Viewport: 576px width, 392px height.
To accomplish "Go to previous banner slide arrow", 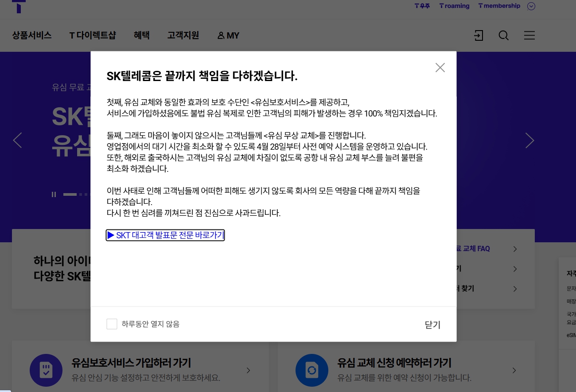I will (x=17, y=140).
